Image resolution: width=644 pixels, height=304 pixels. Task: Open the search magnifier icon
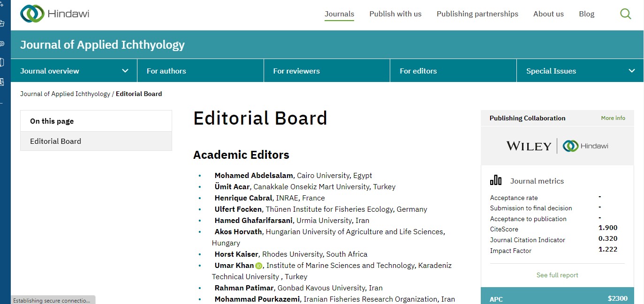625,14
